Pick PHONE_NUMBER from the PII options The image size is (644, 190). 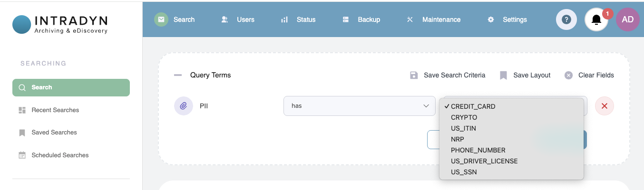coord(478,150)
